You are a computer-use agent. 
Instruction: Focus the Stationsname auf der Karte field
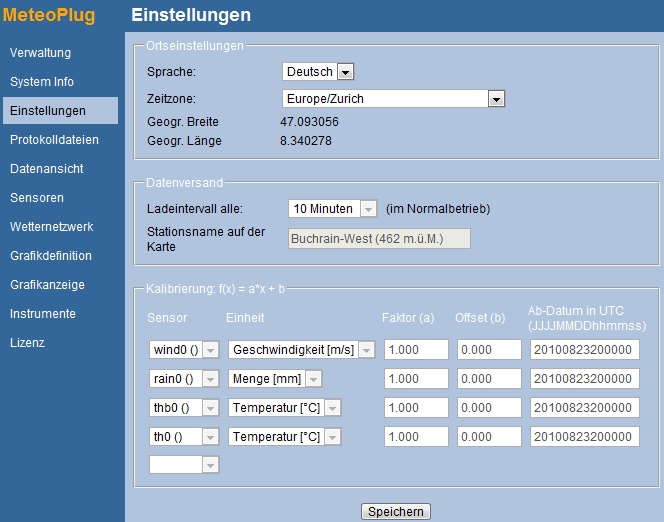click(x=379, y=239)
